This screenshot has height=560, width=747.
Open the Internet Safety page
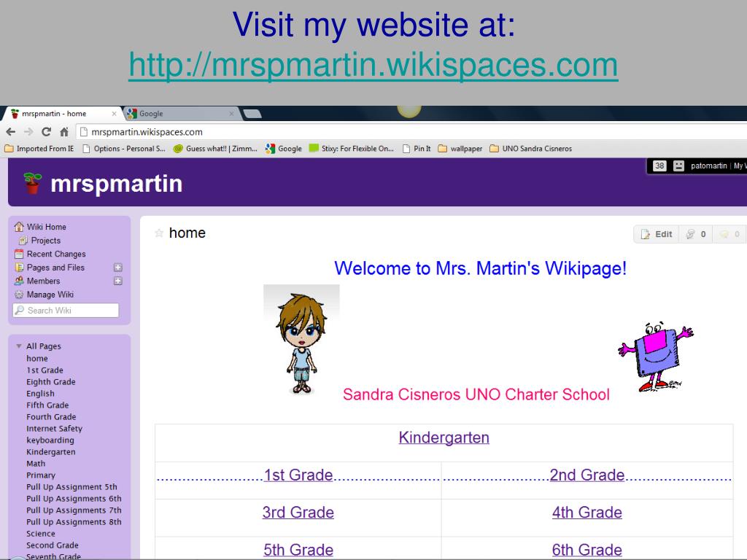[54, 429]
